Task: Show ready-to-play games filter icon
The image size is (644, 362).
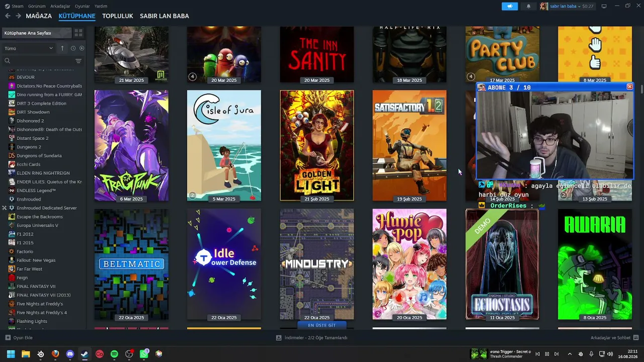Action: 82,48
